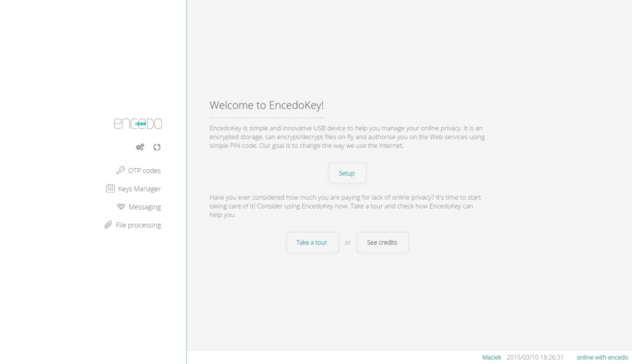Click the online with encedo status link
Viewport: 632px width, 364px height.
point(602,357)
